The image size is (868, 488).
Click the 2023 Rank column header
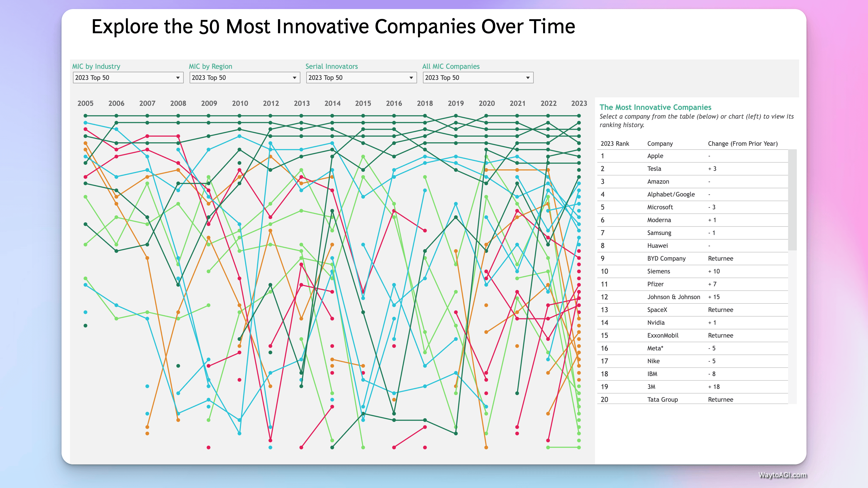615,143
